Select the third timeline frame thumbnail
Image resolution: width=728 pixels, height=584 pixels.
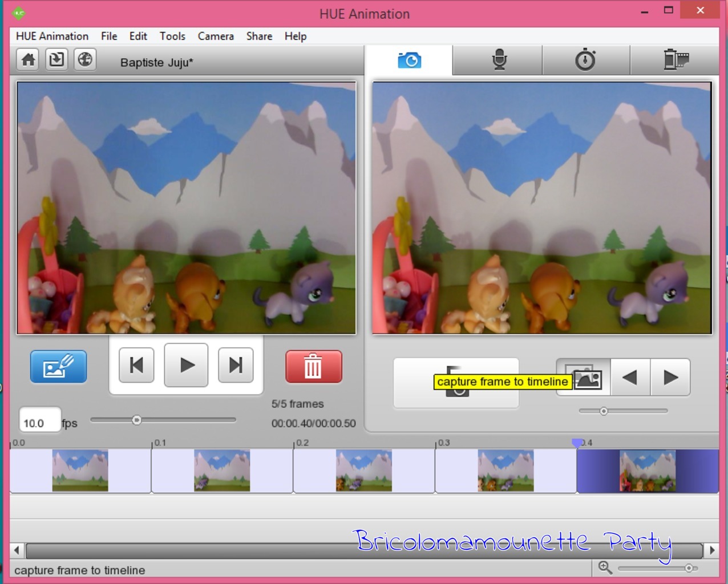coord(364,471)
